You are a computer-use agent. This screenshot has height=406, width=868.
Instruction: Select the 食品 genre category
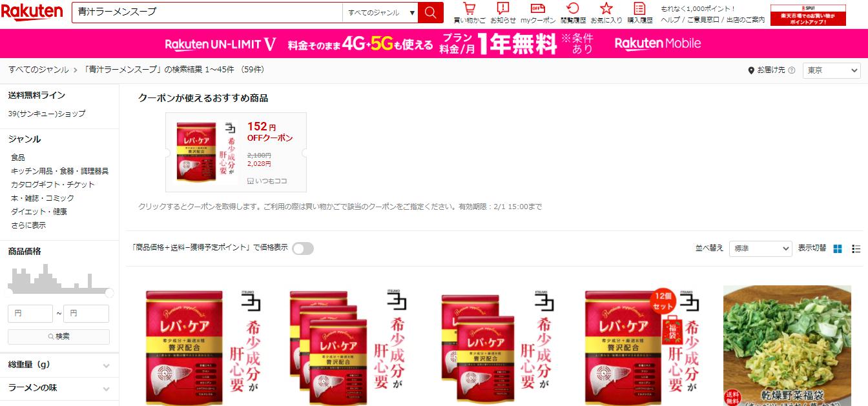coord(18,157)
